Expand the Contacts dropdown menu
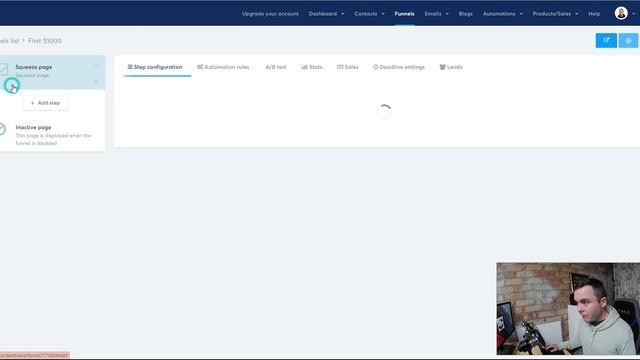The image size is (640, 360). [x=369, y=14]
